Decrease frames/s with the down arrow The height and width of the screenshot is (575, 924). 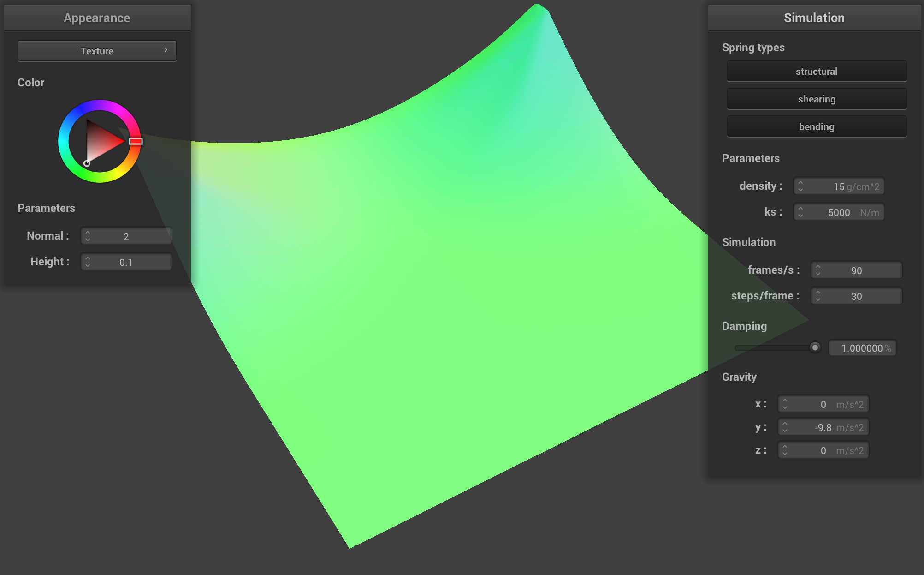(x=818, y=274)
